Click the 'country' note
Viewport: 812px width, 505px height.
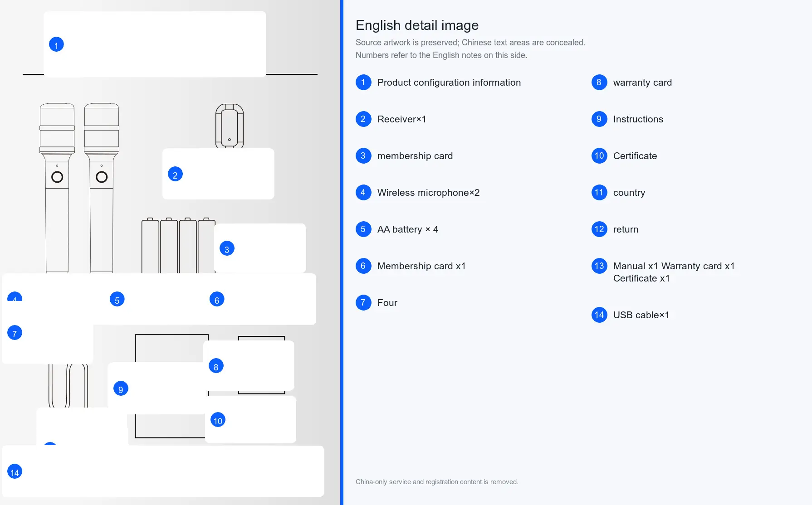tap(629, 193)
